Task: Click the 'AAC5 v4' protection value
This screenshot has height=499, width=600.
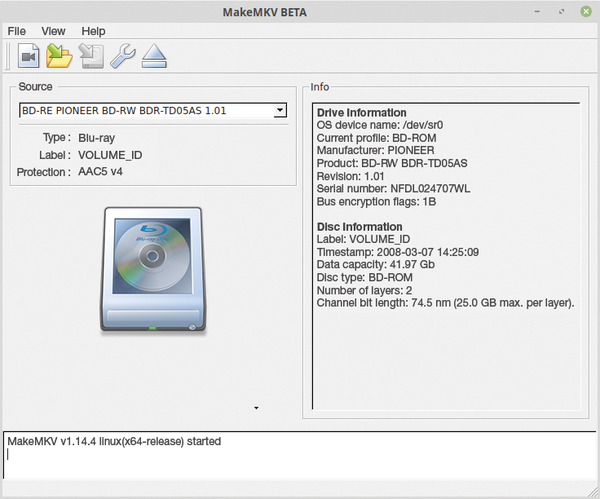Action: point(100,171)
